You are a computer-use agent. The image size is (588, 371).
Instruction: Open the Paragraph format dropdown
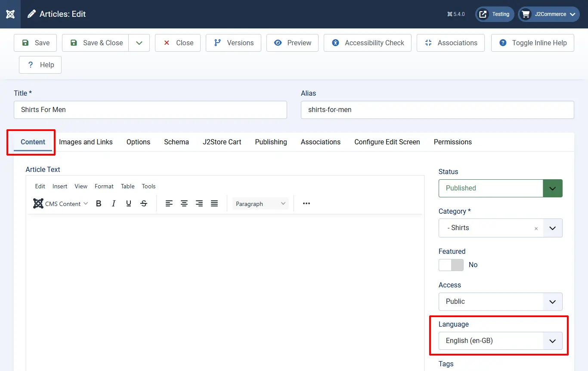260,204
